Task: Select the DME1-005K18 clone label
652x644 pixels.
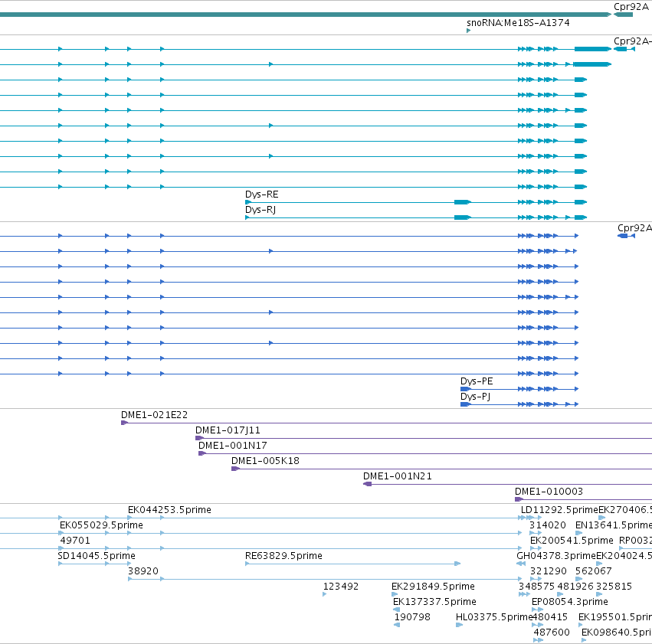Action: pyautogui.click(x=265, y=461)
